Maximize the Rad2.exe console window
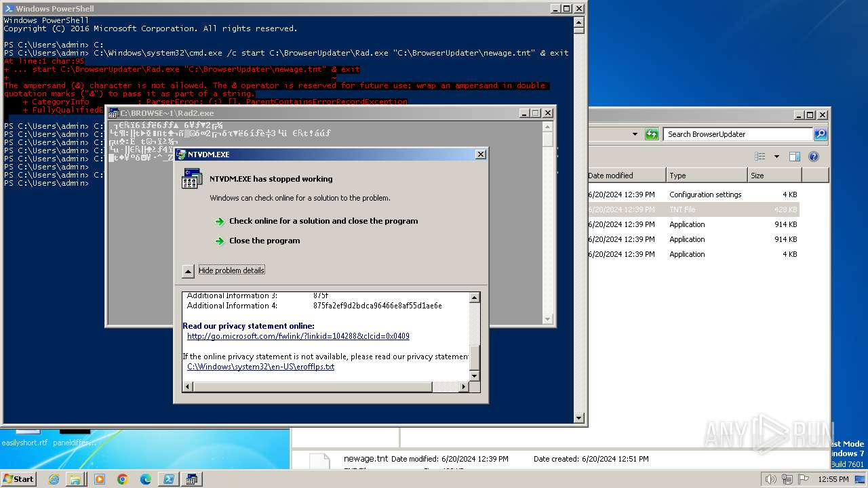 [x=536, y=113]
